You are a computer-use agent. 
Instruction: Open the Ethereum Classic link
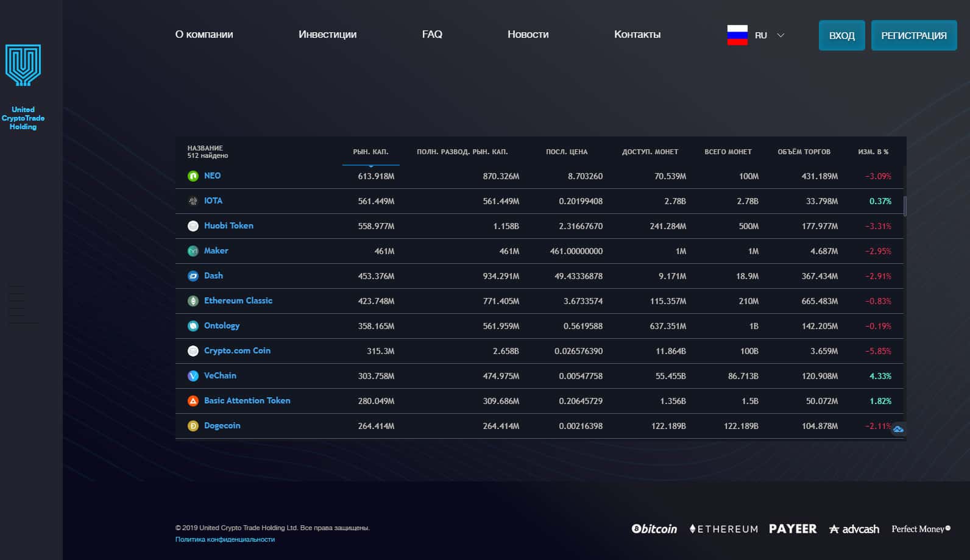point(238,300)
